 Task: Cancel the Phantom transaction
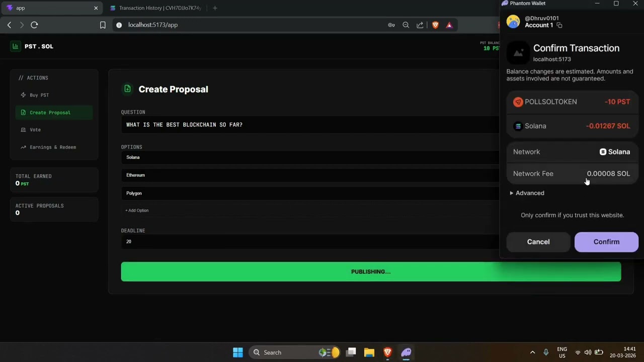538,242
